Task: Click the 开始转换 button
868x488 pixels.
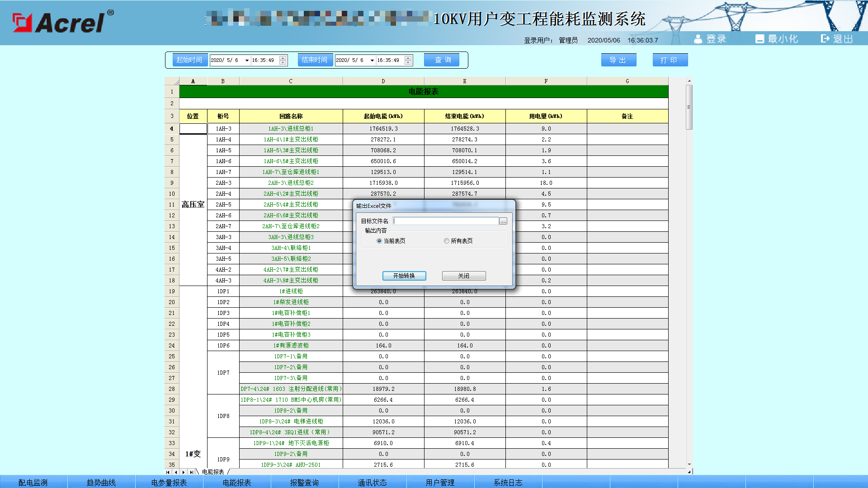Action: pyautogui.click(x=404, y=276)
